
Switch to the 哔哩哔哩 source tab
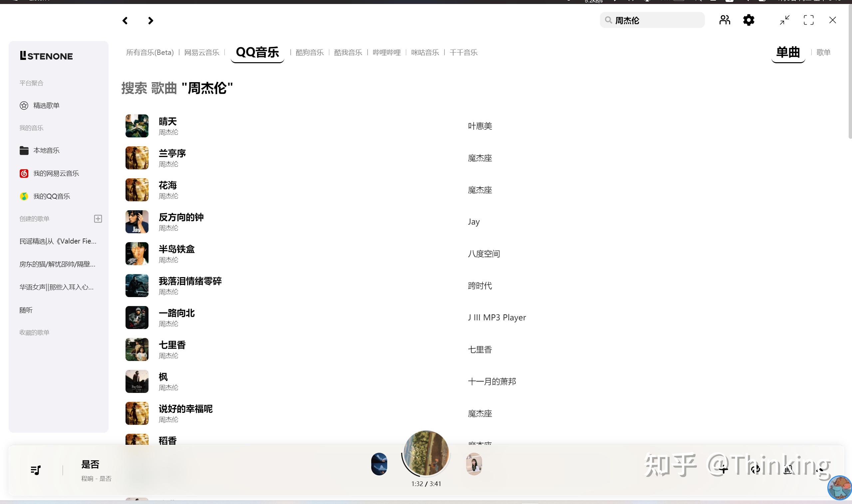pos(387,52)
